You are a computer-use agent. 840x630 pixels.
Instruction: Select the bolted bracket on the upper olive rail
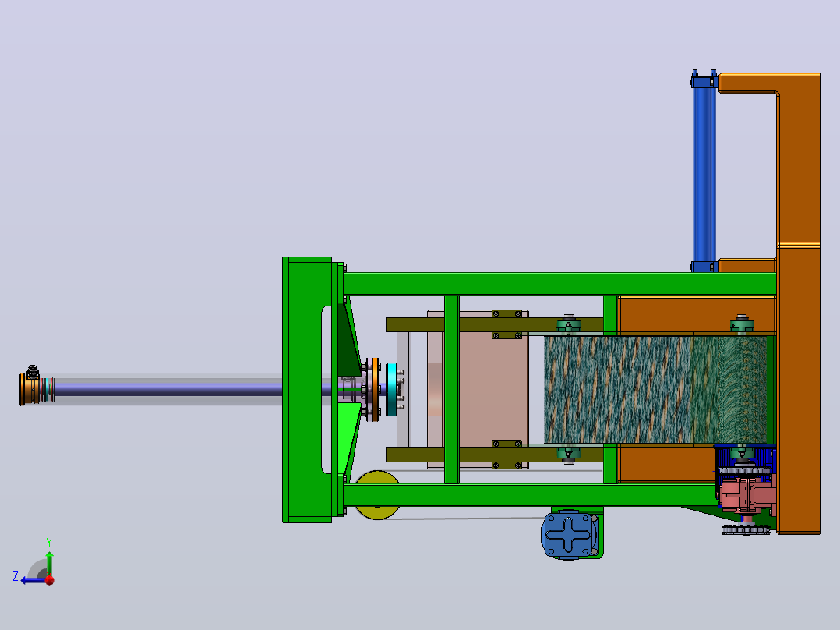tap(506, 324)
